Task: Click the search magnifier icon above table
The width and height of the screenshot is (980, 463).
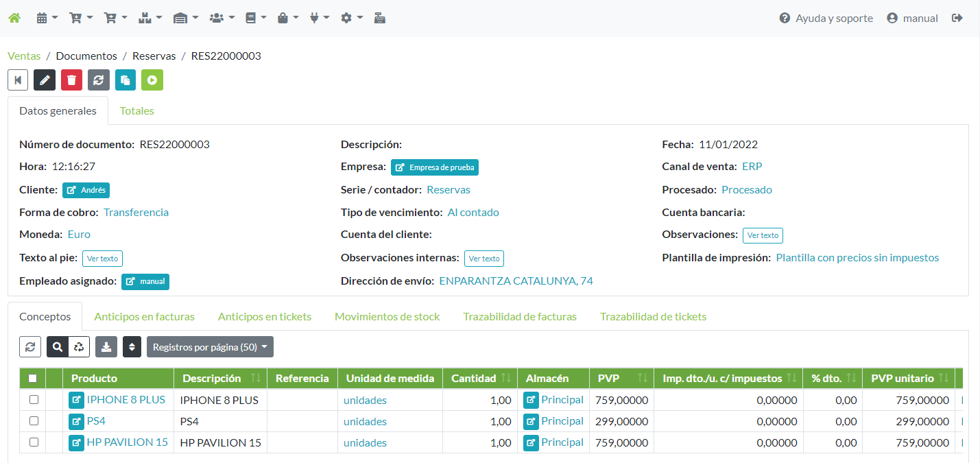Action: pyautogui.click(x=58, y=347)
